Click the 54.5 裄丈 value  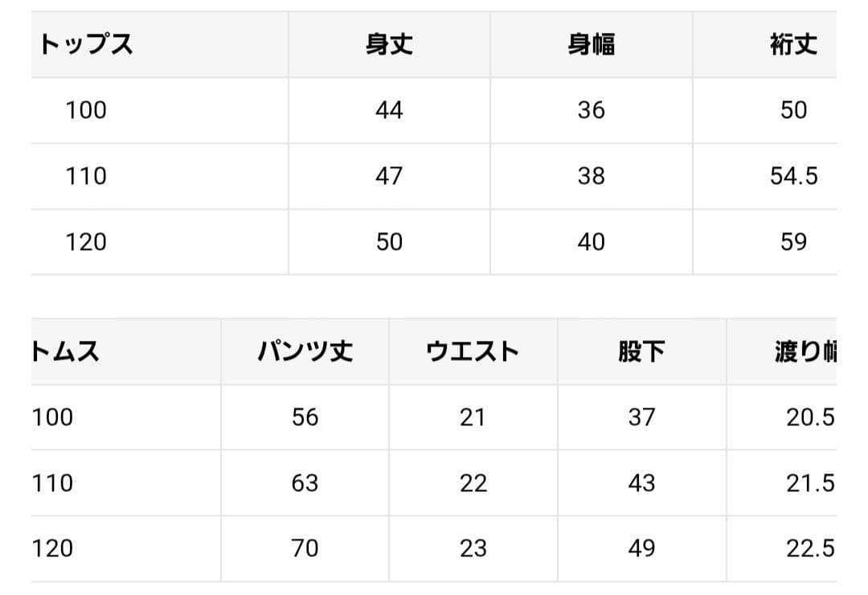793,176
